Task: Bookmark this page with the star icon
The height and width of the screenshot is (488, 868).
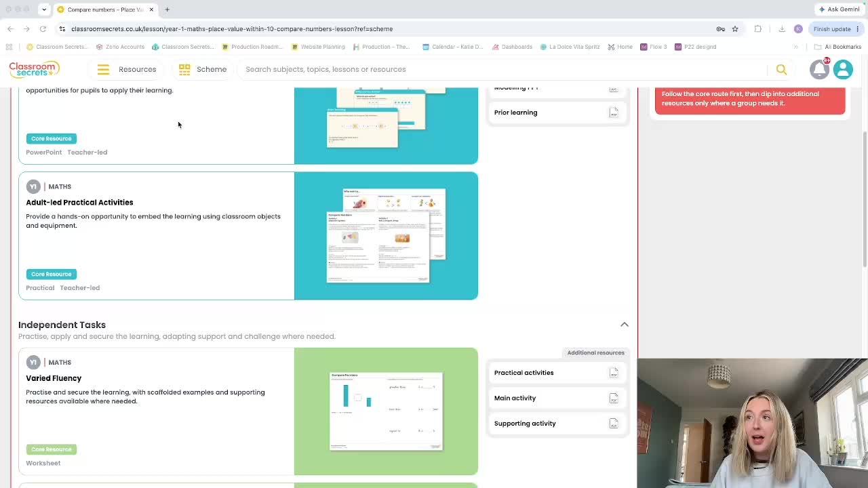Action: tap(735, 28)
